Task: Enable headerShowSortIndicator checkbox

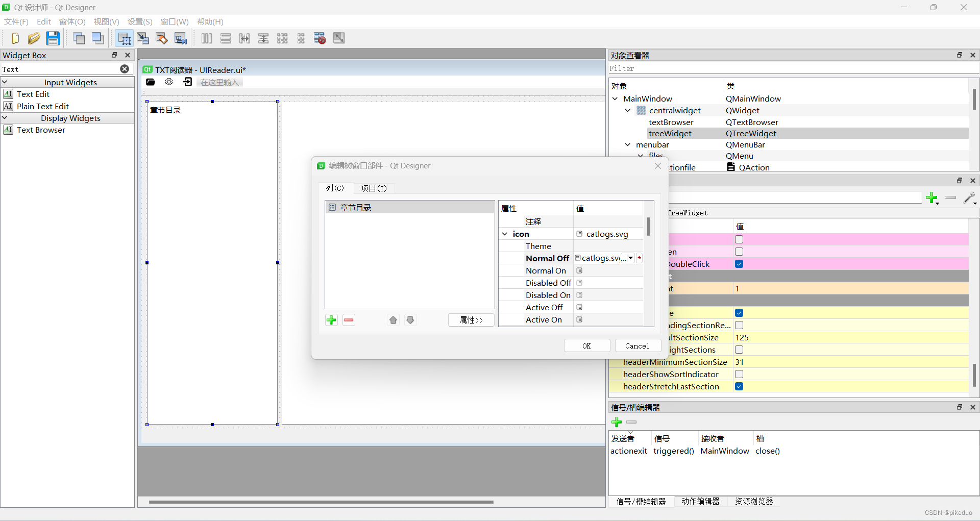Action: [x=739, y=374]
